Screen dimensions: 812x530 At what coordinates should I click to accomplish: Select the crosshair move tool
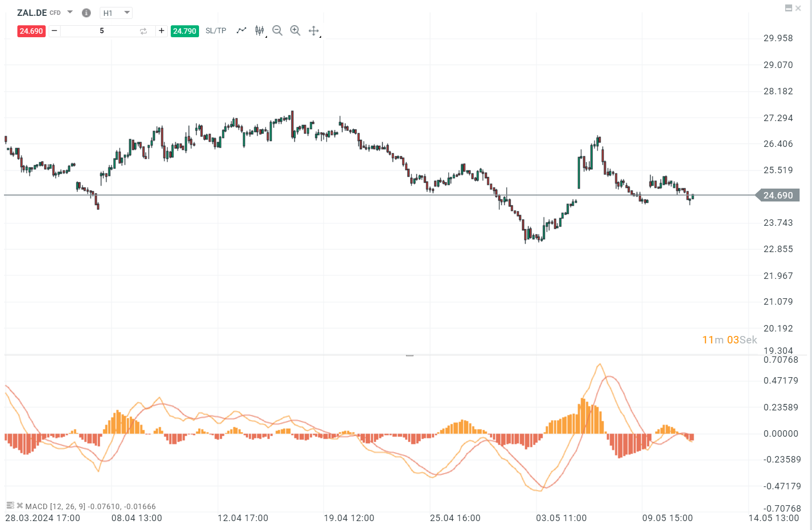tap(314, 31)
